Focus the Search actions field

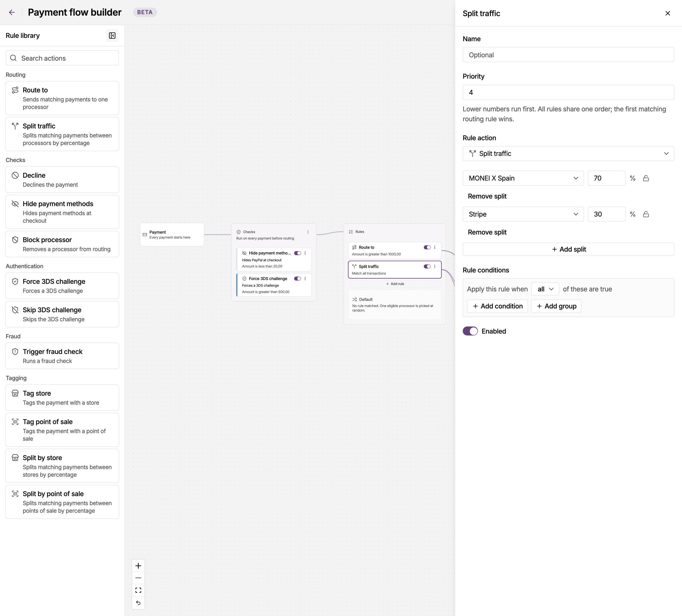62,58
